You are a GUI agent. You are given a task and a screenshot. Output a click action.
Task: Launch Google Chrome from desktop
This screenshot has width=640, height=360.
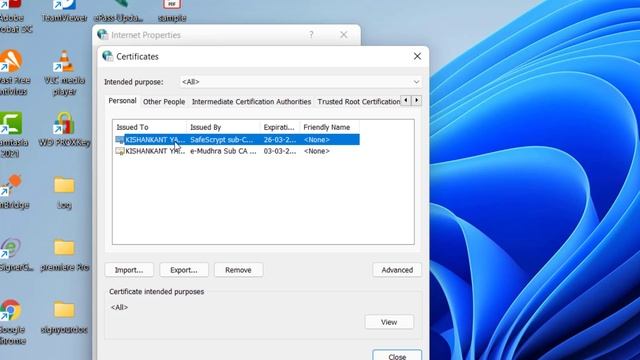pos(11,322)
